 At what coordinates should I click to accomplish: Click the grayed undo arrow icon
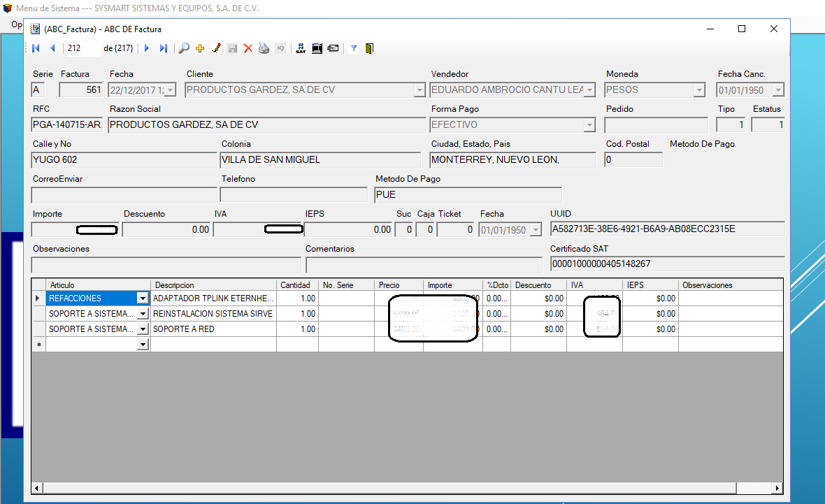pos(280,48)
